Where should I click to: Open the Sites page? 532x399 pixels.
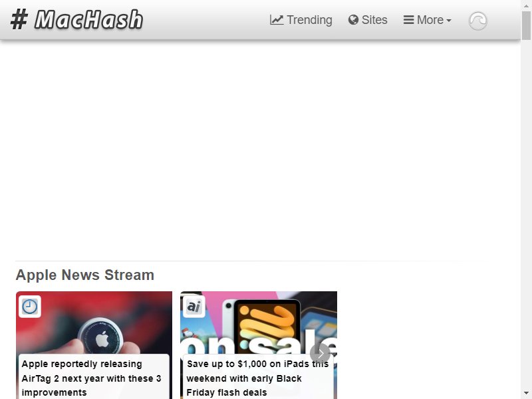tap(368, 20)
